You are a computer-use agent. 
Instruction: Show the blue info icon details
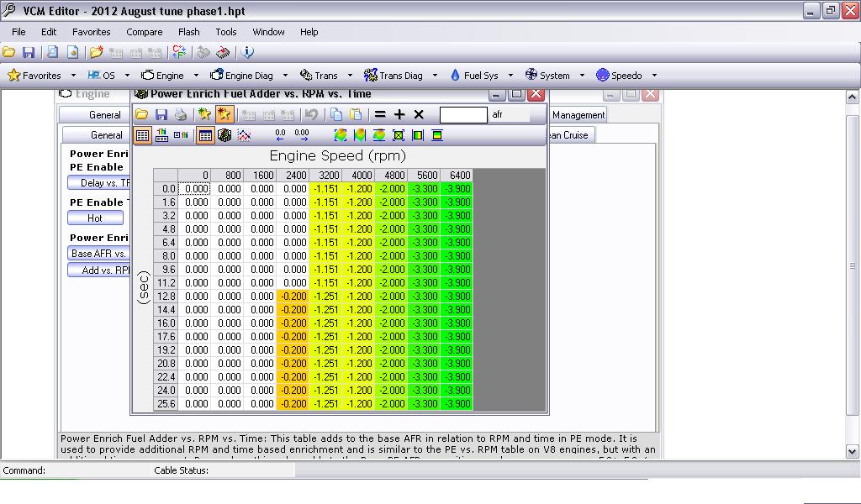248,52
